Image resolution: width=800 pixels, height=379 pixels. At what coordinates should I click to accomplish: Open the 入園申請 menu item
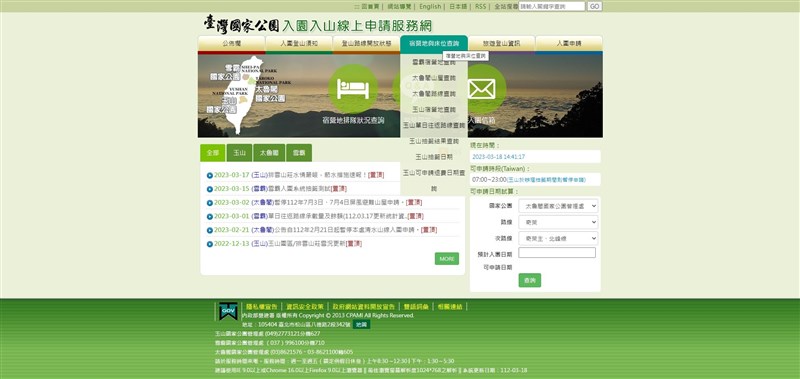tap(569, 44)
